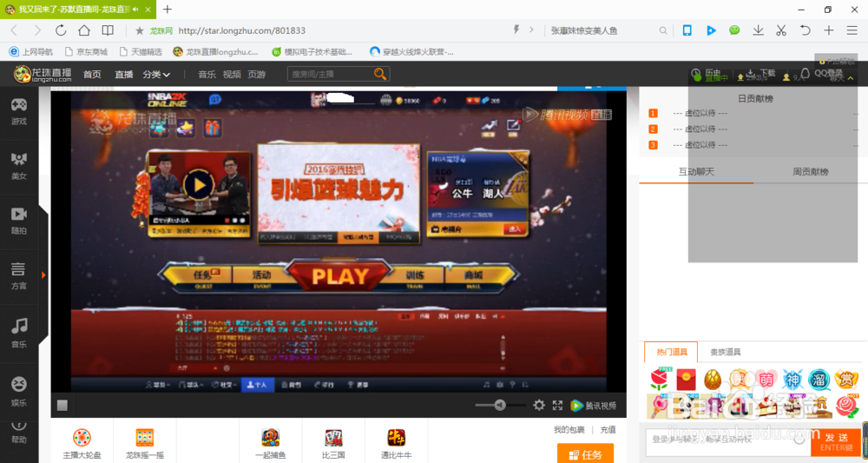Viewport: 868px width, 463px height.
Task: Open the 随拍 camera sidebar category
Action: (x=19, y=221)
